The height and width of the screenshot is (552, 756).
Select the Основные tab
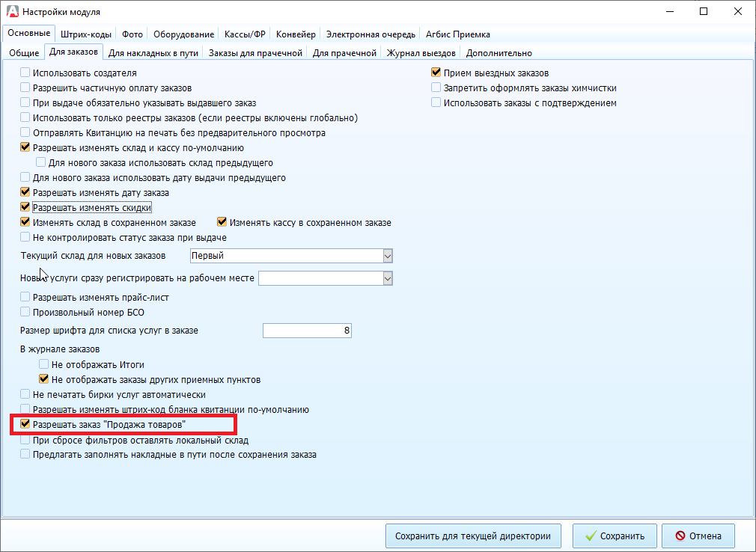tap(29, 33)
